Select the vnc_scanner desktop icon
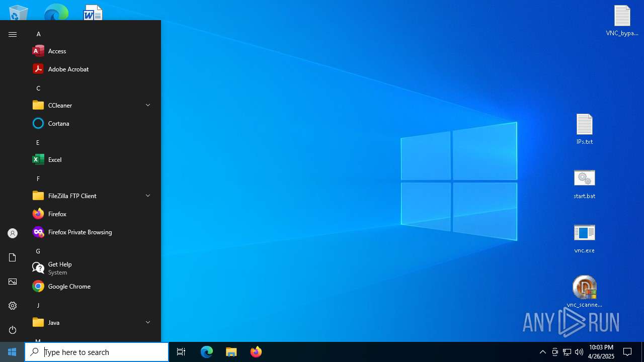This screenshot has height=362, width=644. (585, 292)
